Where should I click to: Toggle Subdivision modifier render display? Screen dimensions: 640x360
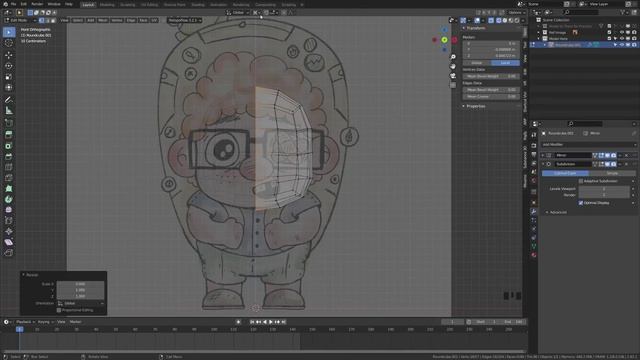[x=613, y=164]
